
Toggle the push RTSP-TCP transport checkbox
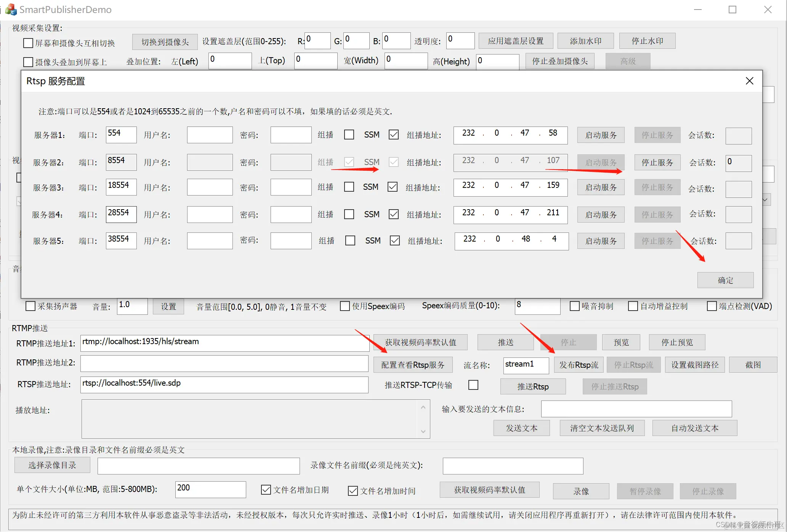point(473,385)
